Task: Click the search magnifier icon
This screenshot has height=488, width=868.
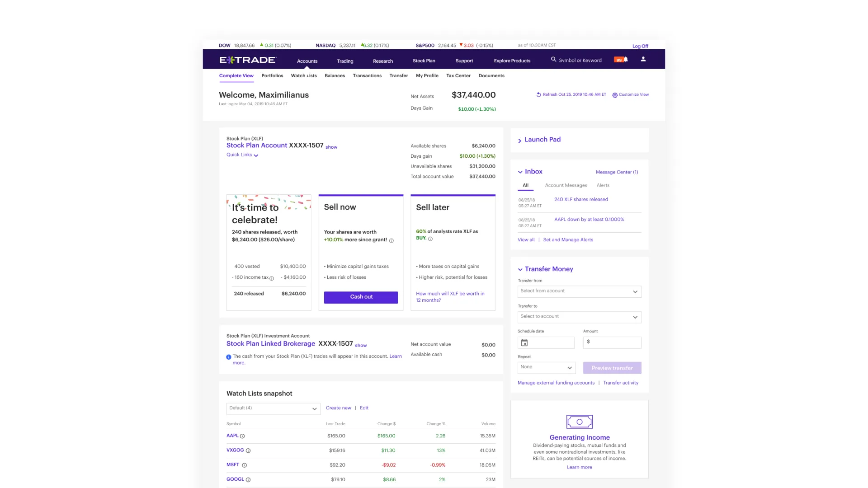Action: point(553,60)
